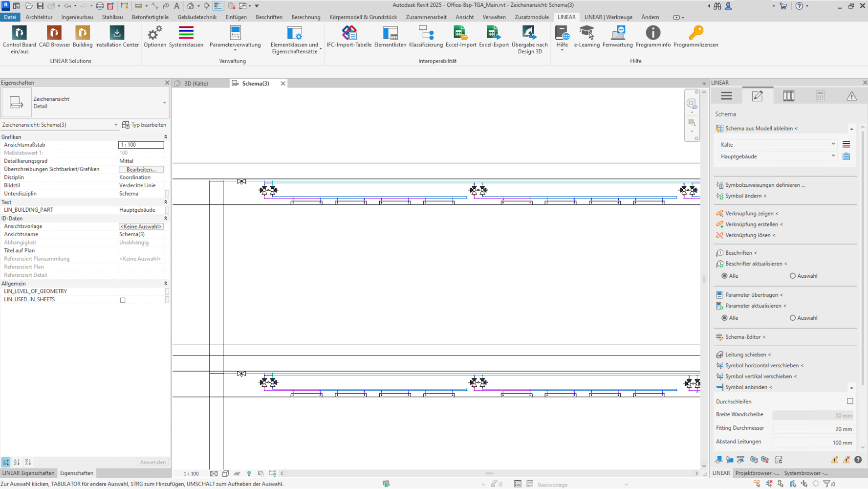
Task: Enable the Durchschleifen checkbox
Action: (x=850, y=401)
